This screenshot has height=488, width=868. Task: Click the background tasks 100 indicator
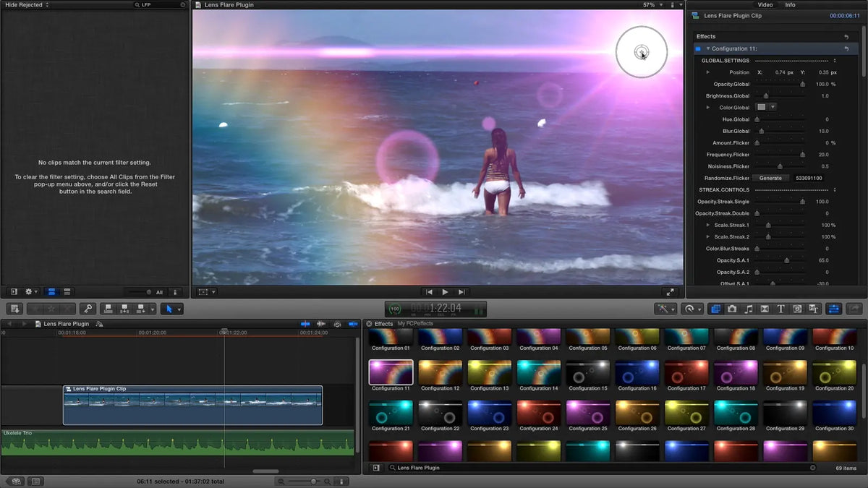coord(394,309)
